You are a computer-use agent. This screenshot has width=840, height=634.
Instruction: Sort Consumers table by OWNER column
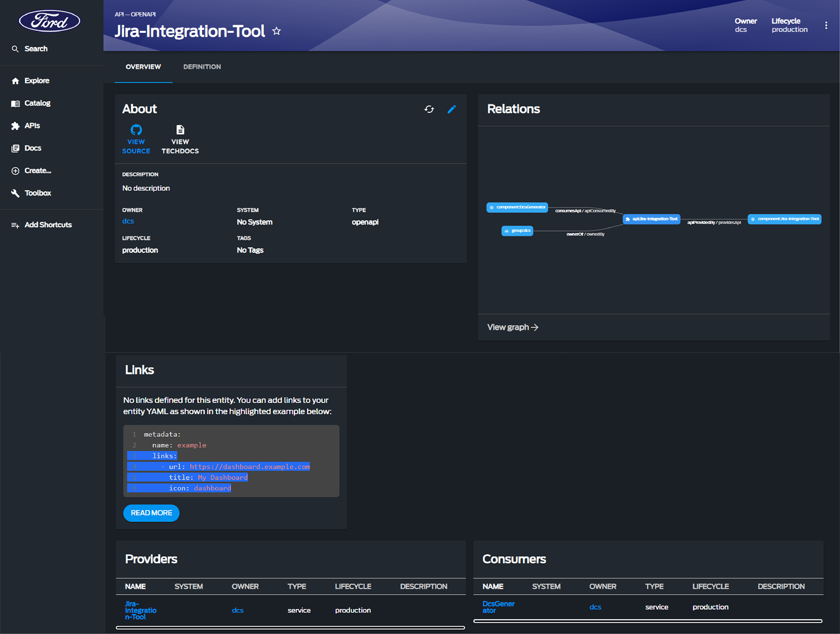(x=602, y=586)
